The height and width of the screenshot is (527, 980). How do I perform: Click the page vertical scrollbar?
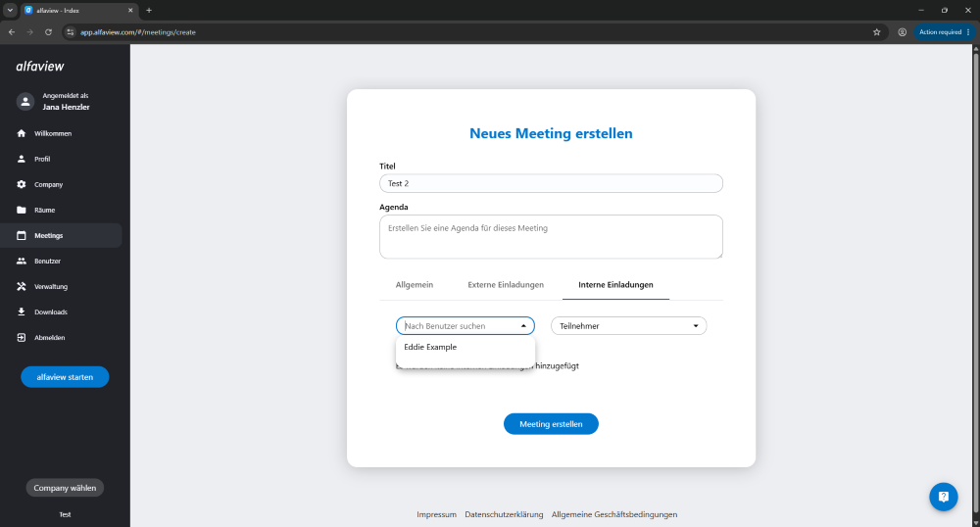(976, 285)
